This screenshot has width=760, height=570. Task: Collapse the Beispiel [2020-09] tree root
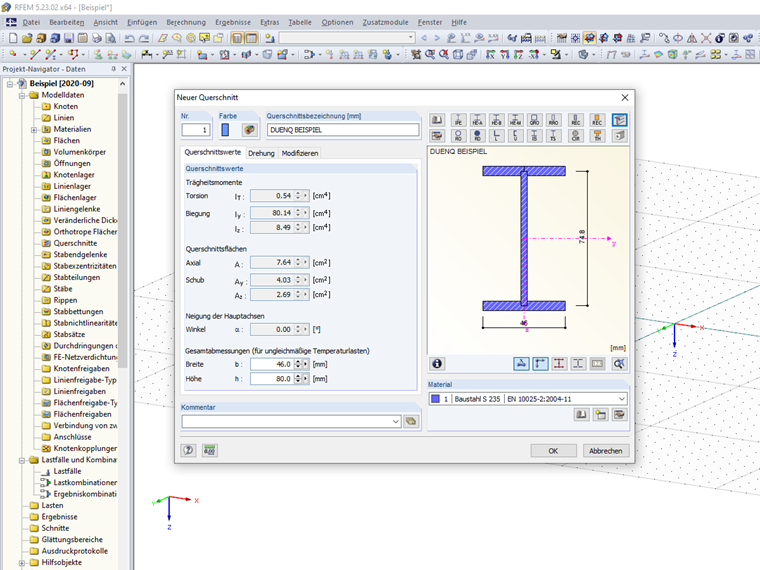[9, 84]
